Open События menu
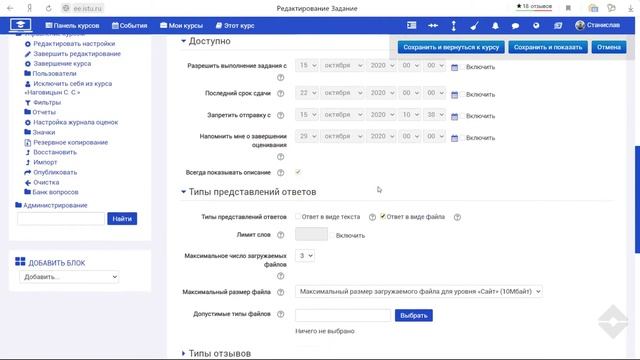 point(129,26)
